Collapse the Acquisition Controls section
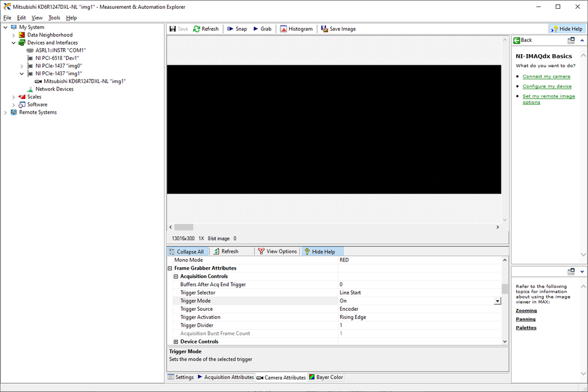Screen dimensions: 588x392 tap(176, 276)
